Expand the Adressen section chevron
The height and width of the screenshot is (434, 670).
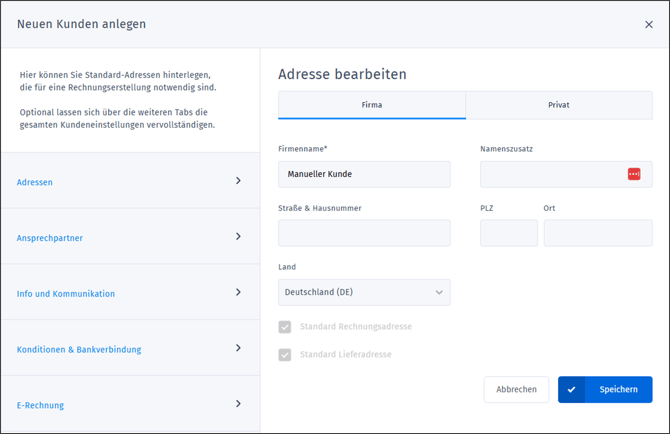click(238, 181)
